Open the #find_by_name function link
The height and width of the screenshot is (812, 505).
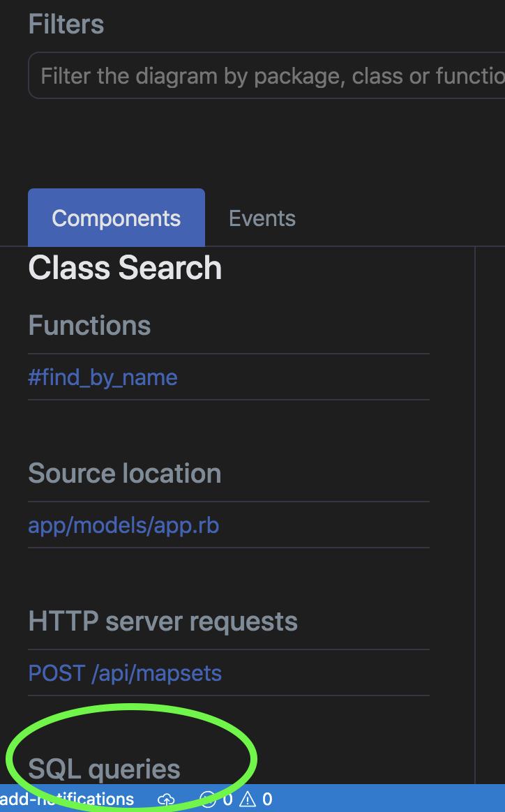[x=103, y=377]
